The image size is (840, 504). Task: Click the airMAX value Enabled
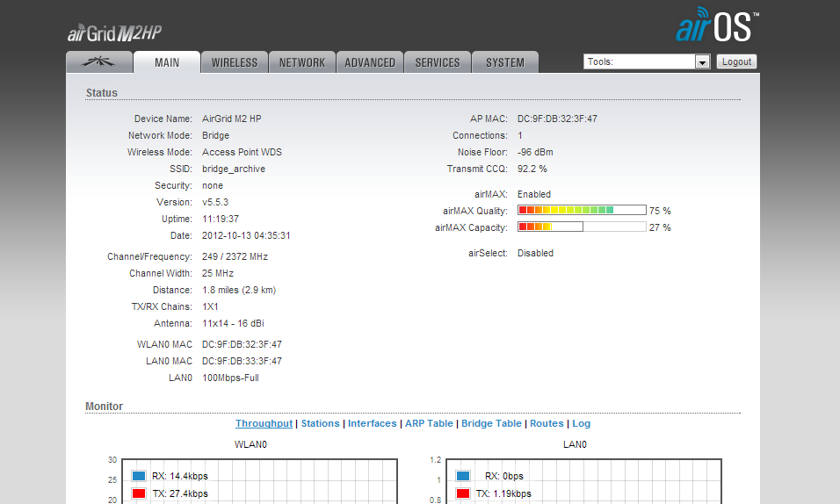click(534, 194)
